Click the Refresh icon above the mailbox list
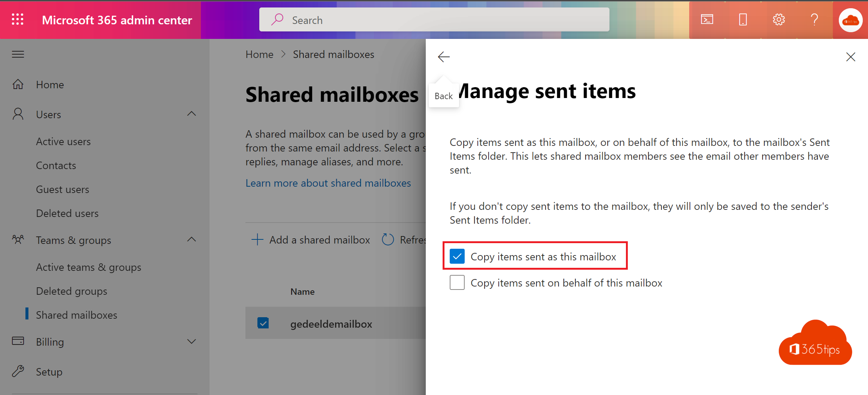The image size is (868, 395). coord(388,239)
